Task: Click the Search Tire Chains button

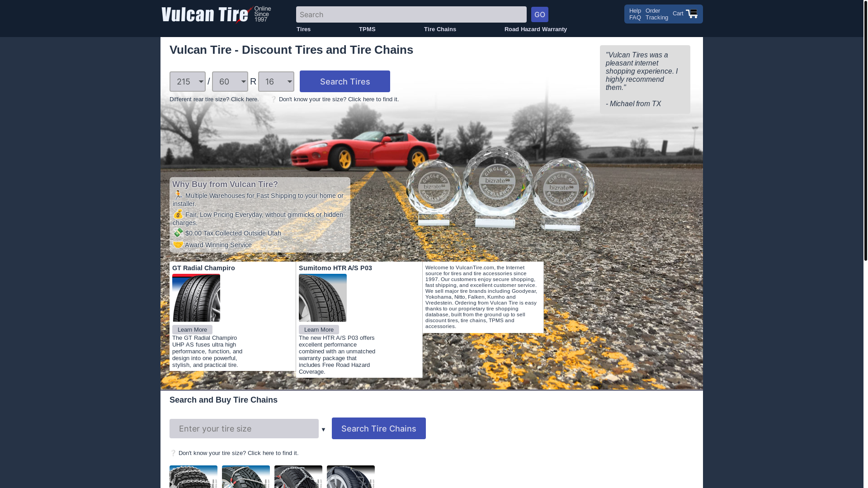Action: (379, 428)
